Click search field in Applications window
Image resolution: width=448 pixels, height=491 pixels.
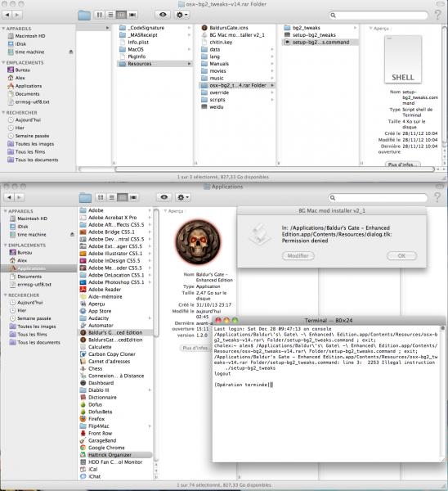coord(378,197)
